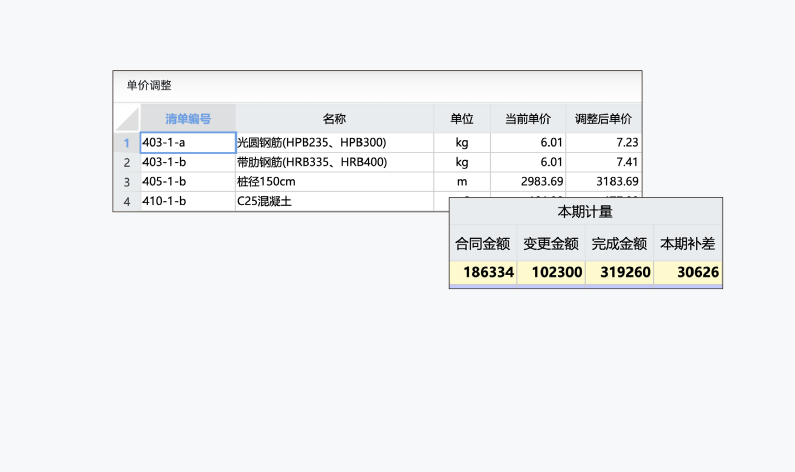Select adjusted price cell showing 3183.69
This screenshot has height=472, width=795.
click(x=603, y=182)
